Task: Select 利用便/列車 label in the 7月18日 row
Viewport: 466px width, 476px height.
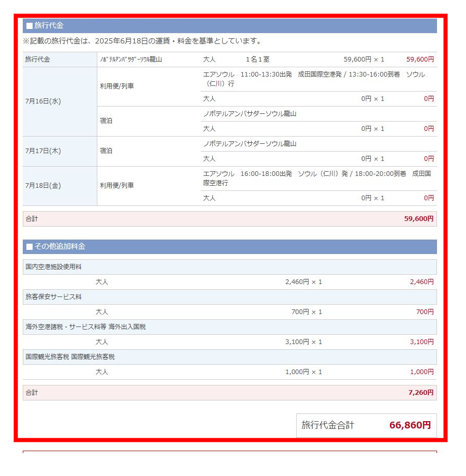Action: click(117, 185)
